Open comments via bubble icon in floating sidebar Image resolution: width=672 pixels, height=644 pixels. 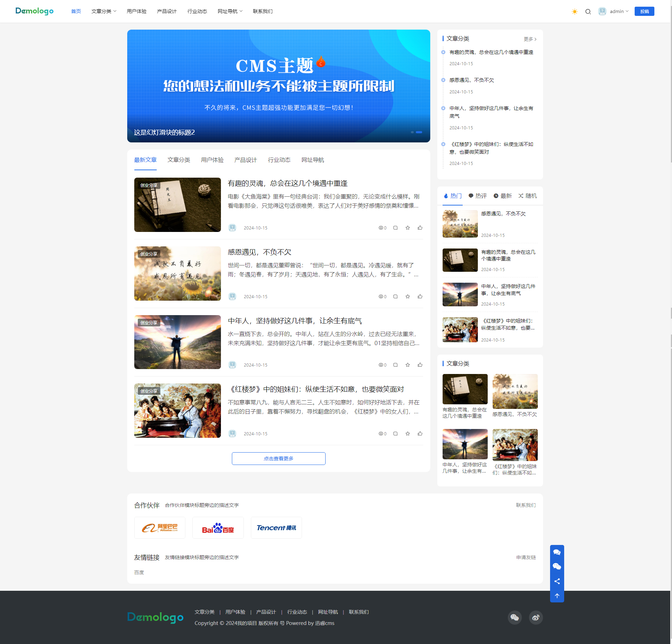557,552
